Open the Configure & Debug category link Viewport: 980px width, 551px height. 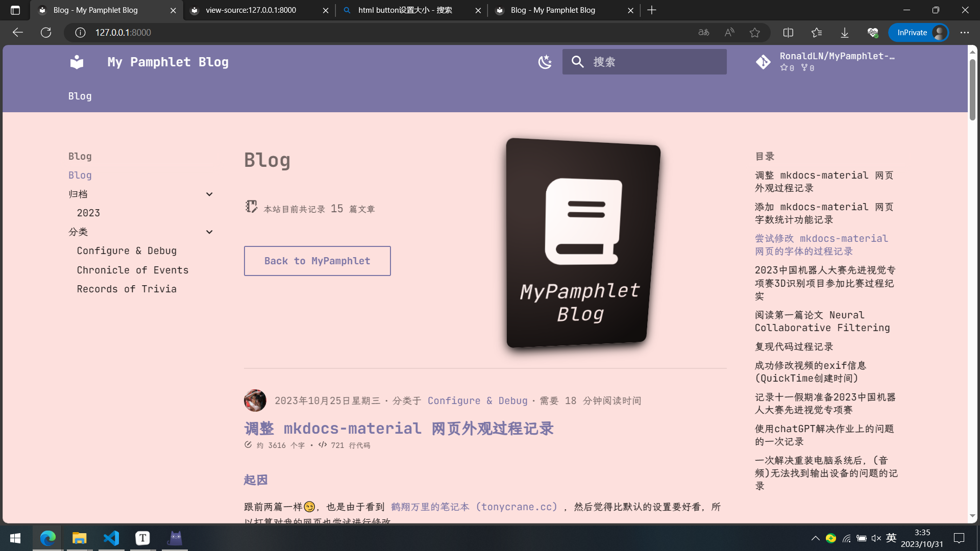point(126,251)
